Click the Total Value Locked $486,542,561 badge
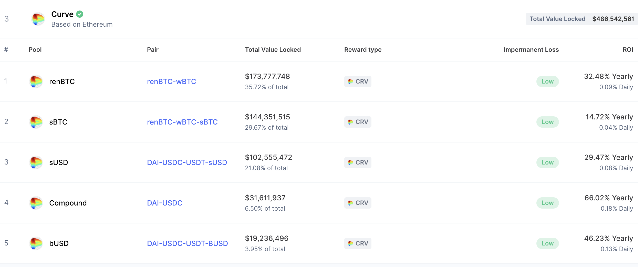The width and height of the screenshot is (644, 267). [x=582, y=19]
